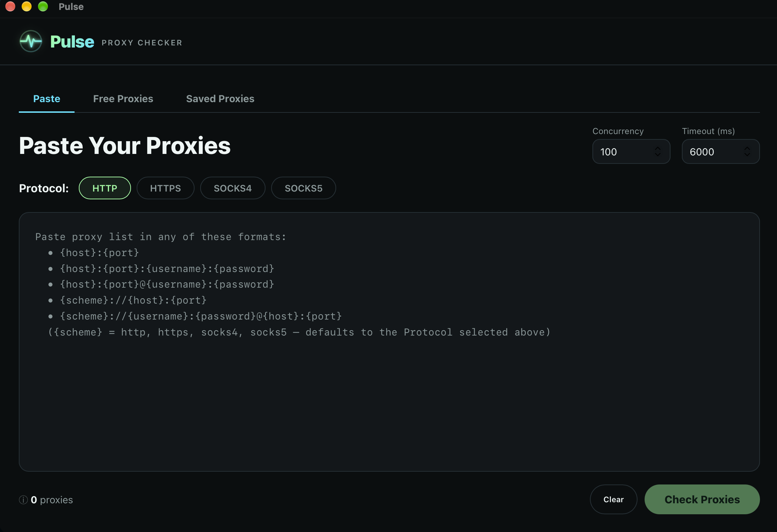Image resolution: width=777 pixels, height=532 pixels.
Task: Click the '0 proxies' counter text
Action: click(x=52, y=500)
